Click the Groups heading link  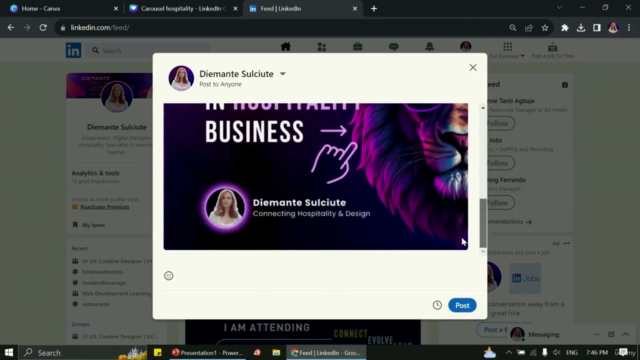[80, 324]
